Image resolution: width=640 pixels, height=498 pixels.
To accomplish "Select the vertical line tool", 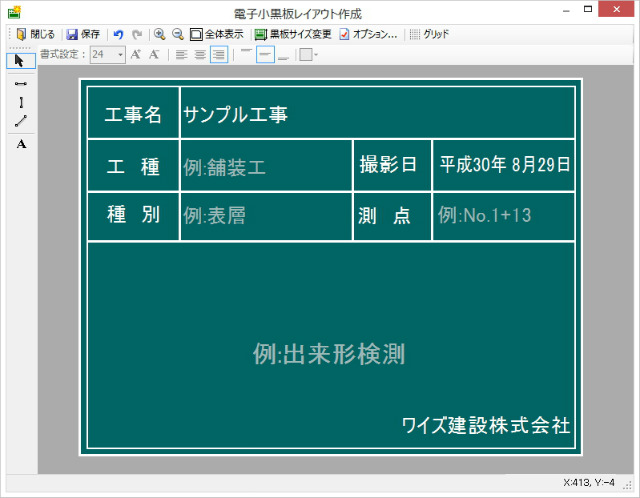I will coord(21,102).
